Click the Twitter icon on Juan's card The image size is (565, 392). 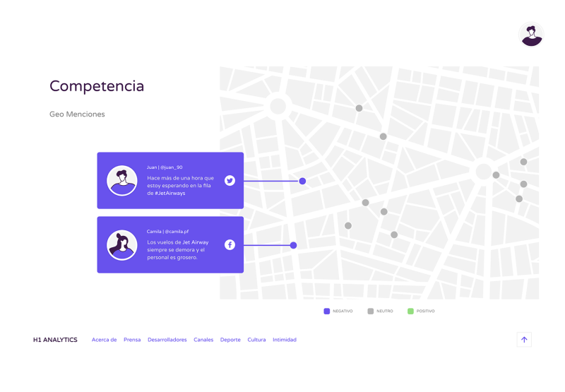(230, 181)
